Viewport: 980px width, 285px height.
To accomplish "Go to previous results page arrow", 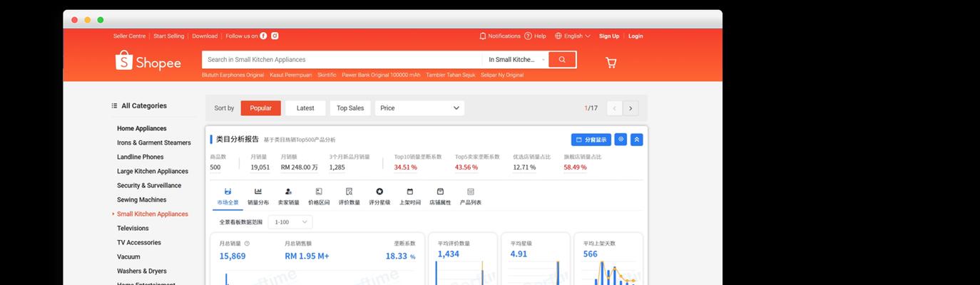I will pos(614,108).
